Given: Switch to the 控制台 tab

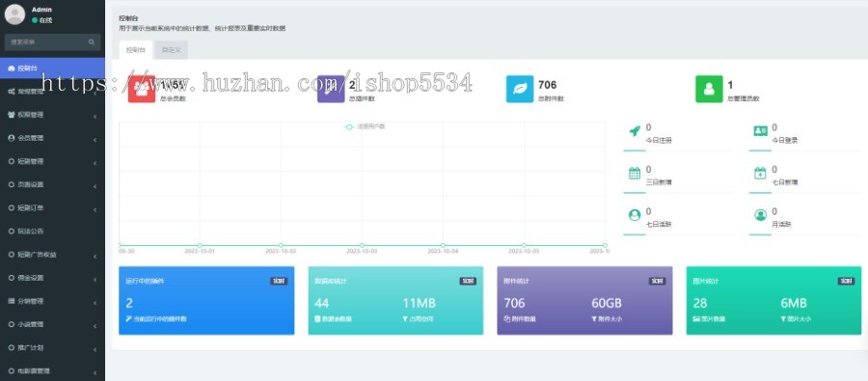Looking at the screenshot, I should 136,50.
